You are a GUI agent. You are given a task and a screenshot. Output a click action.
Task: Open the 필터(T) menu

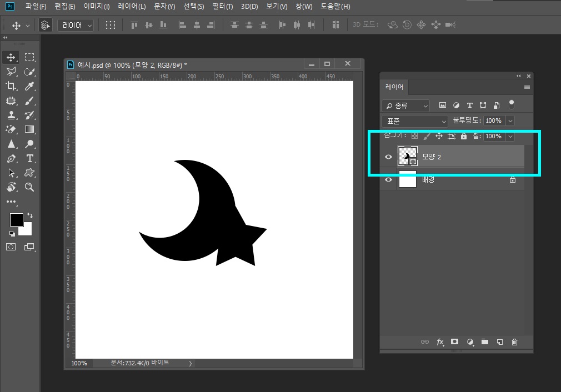tap(223, 7)
